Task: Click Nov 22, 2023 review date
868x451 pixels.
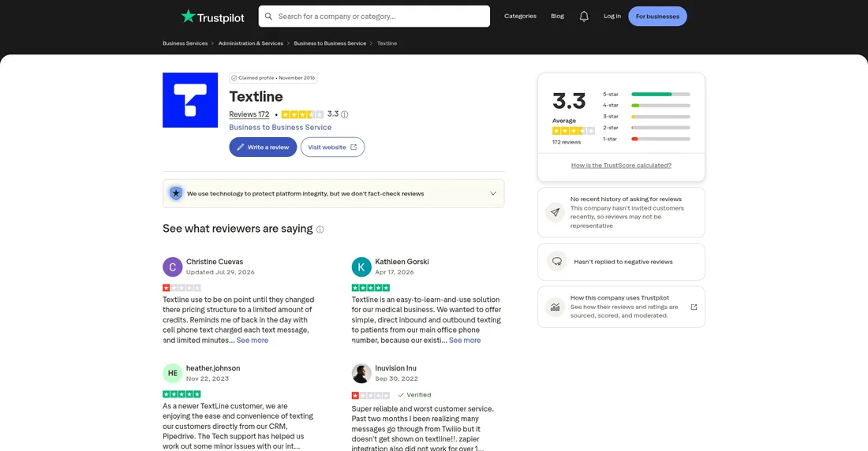Action: click(x=207, y=378)
